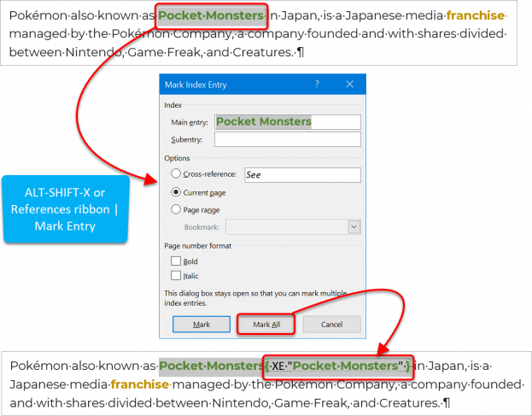Choose the Page range radio option
The height and width of the screenshot is (416, 532).
click(x=176, y=209)
